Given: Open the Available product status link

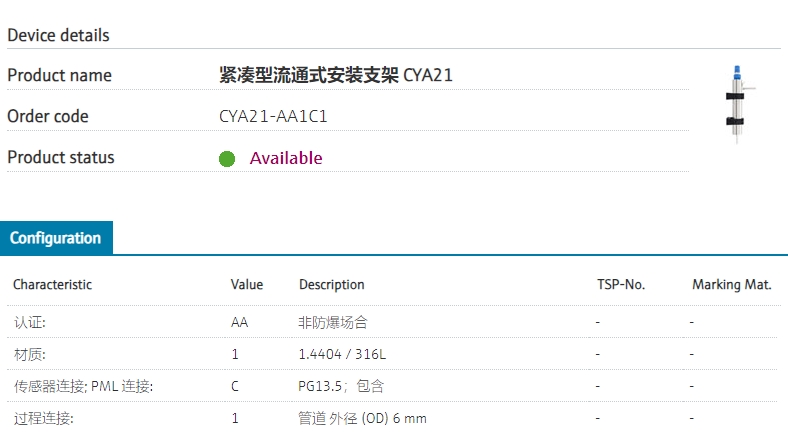Looking at the screenshot, I should click(286, 158).
